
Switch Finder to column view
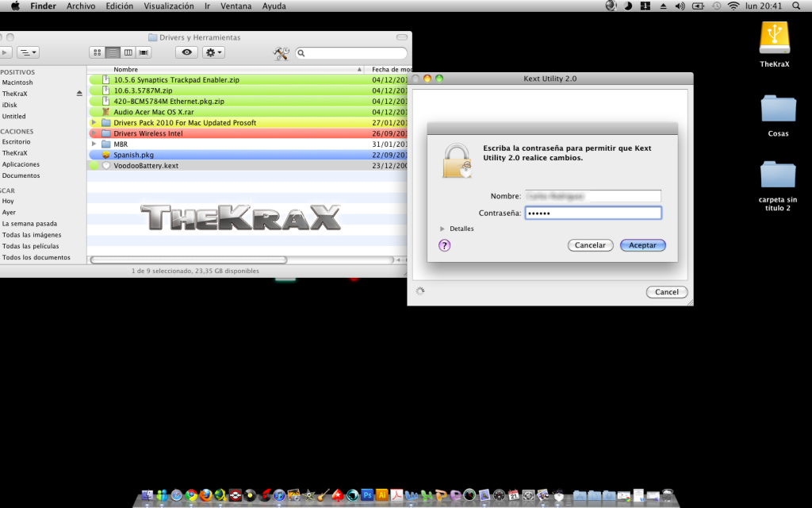pos(128,52)
